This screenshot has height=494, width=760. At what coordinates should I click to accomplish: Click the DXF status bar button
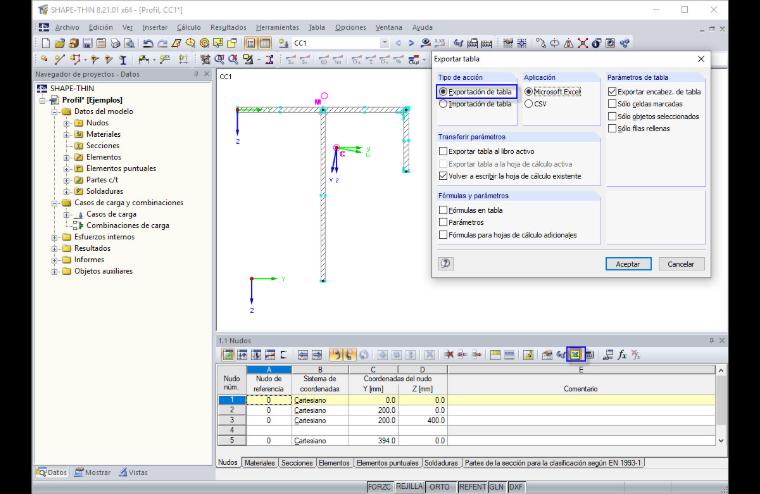coord(516,487)
